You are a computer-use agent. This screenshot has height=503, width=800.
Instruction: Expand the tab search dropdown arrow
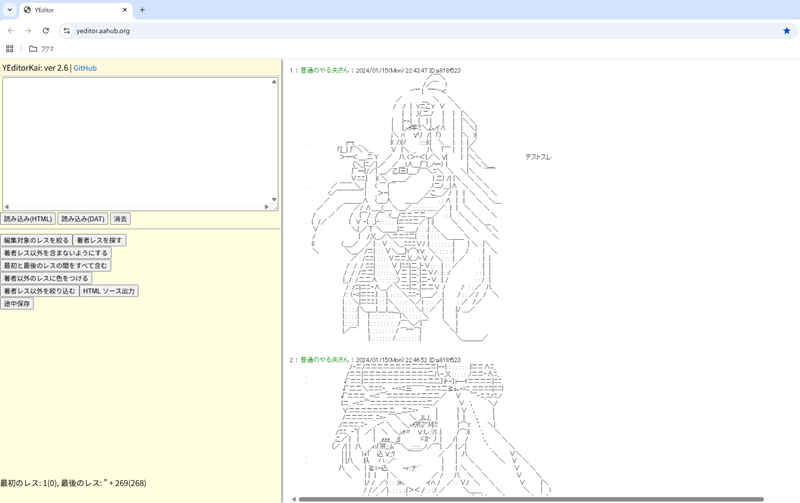[9, 10]
